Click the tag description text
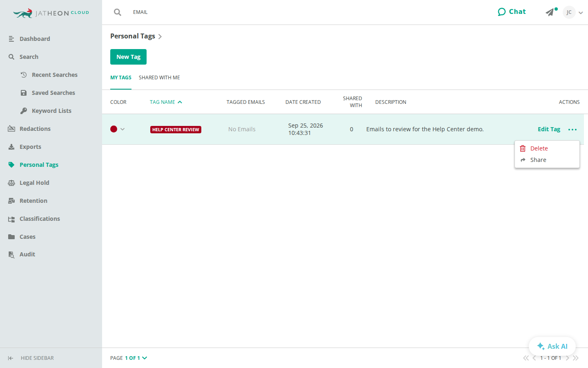588x368 pixels. click(x=425, y=129)
